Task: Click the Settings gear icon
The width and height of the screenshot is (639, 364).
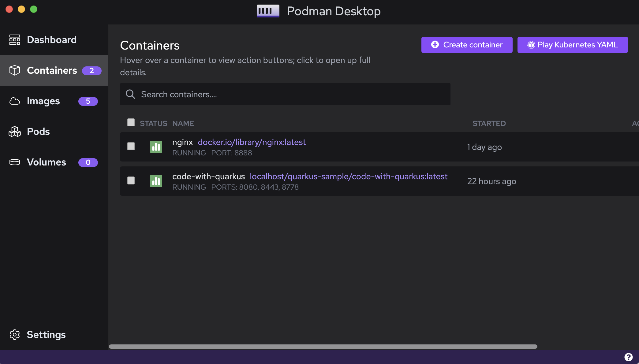Action: pyautogui.click(x=14, y=335)
